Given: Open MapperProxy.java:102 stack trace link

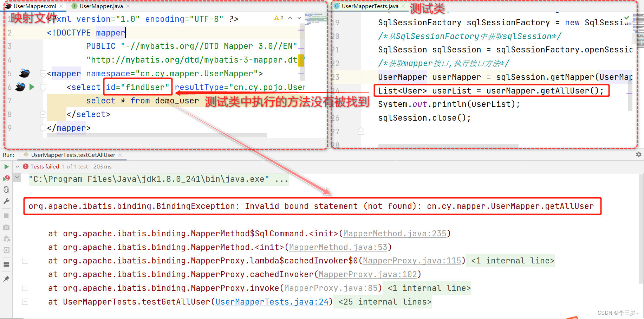Looking at the screenshot, I should pos(368,274).
